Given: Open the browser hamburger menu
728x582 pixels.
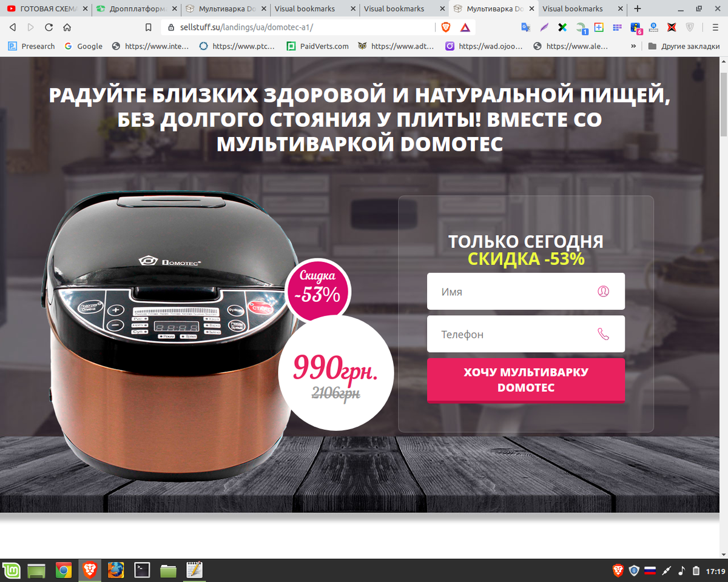Looking at the screenshot, I should pos(715,27).
